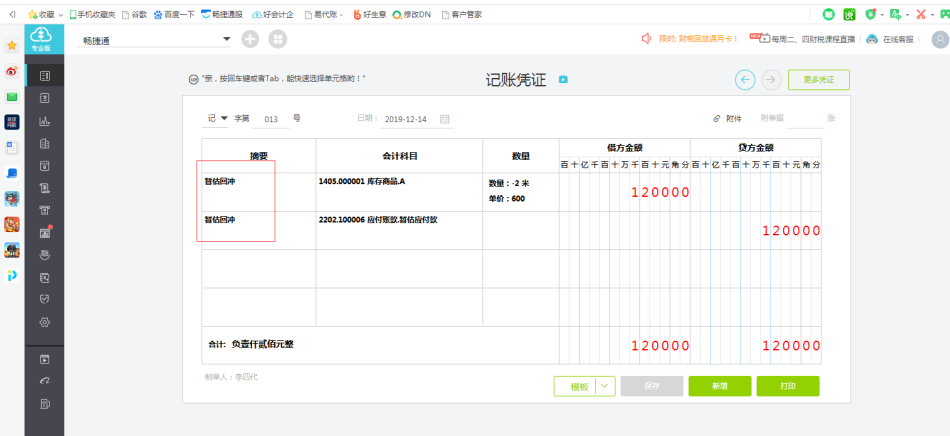Open the Weibo icon in left strip
The width and height of the screenshot is (950, 436).
pos(12,71)
